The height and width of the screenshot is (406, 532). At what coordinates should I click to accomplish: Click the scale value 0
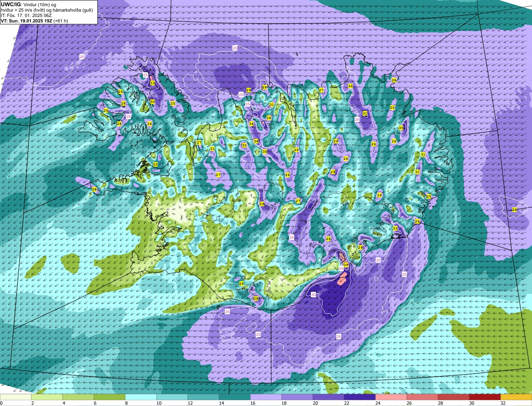[x=1, y=403]
